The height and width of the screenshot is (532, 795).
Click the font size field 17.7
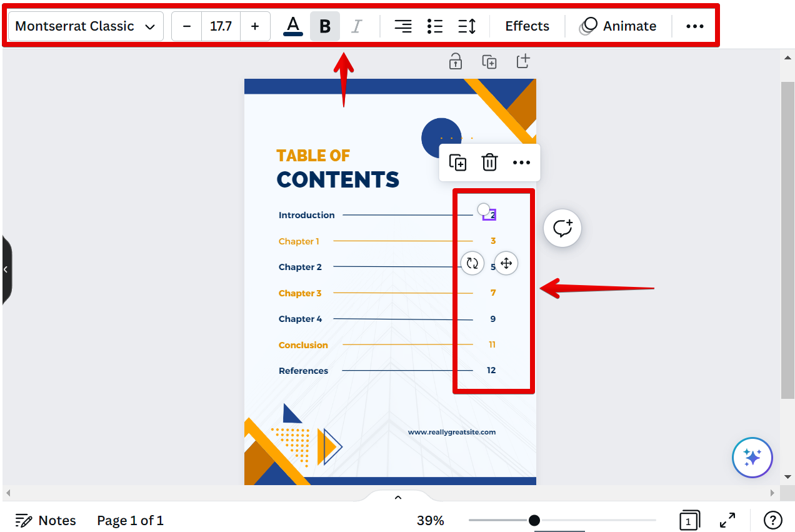point(221,26)
